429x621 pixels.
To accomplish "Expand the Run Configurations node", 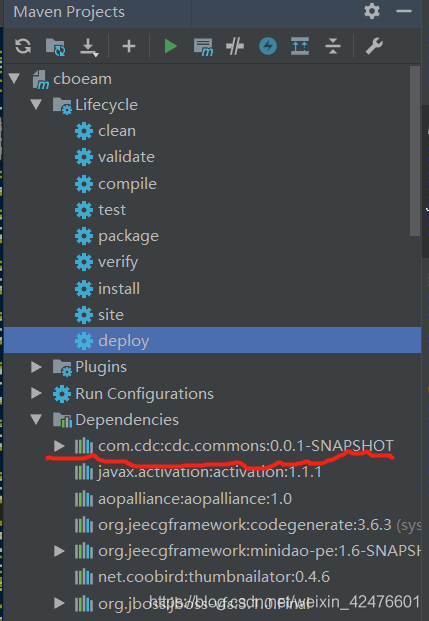I will pyautogui.click(x=36, y=393).
